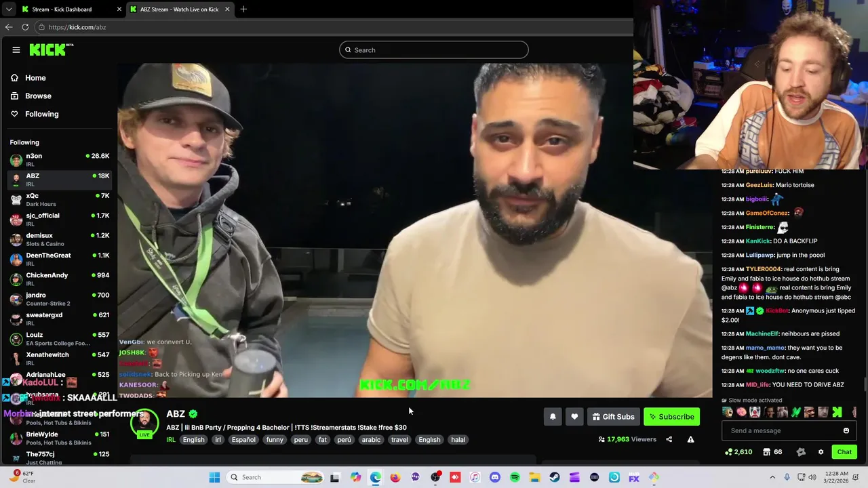Open the emoji picker in chat input

(x=846, y=431)
